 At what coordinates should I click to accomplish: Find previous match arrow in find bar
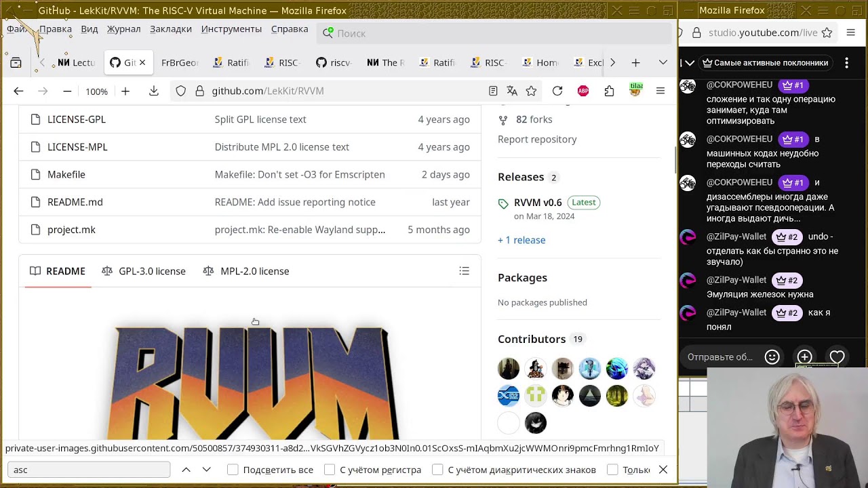click(x=186, y=470)
